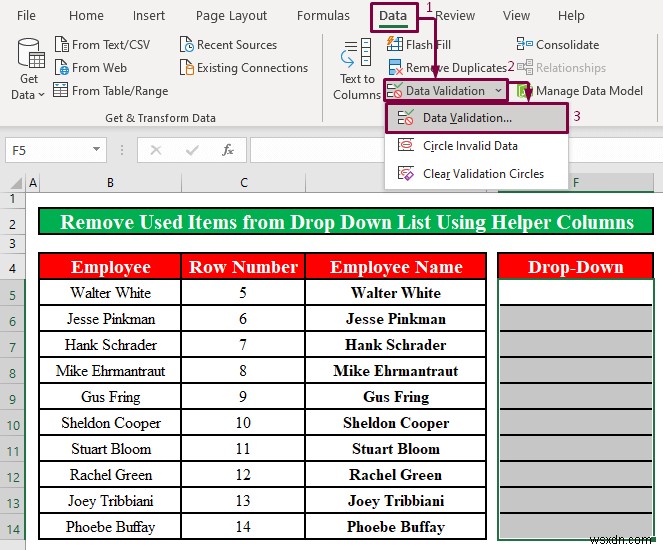Click Row Number cell with value 9
663x550 pixels.
(243, 397)
